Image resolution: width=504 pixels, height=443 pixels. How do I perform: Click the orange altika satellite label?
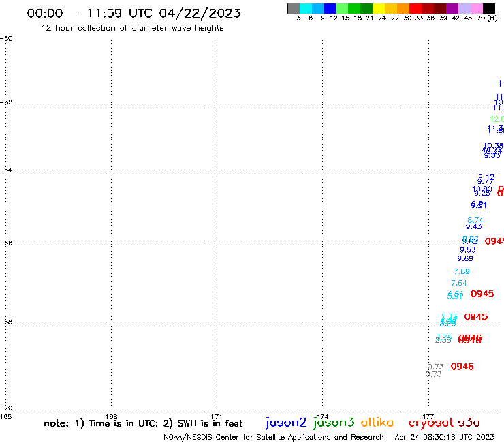(x=377, y=423)
